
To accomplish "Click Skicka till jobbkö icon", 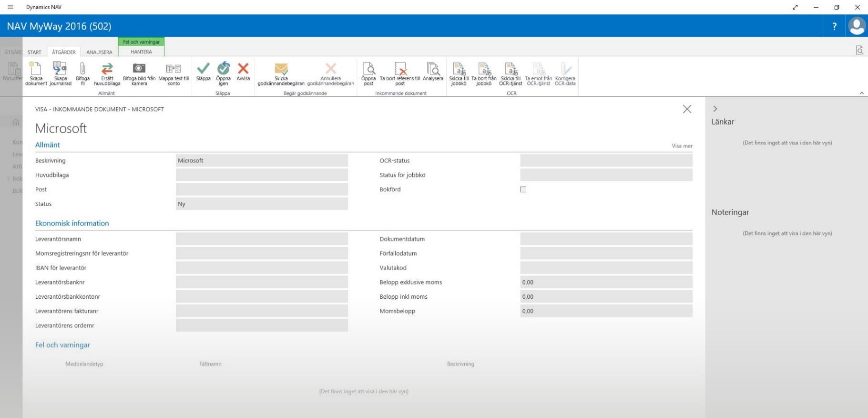I will pyautogui.click(x=459, y=69).
